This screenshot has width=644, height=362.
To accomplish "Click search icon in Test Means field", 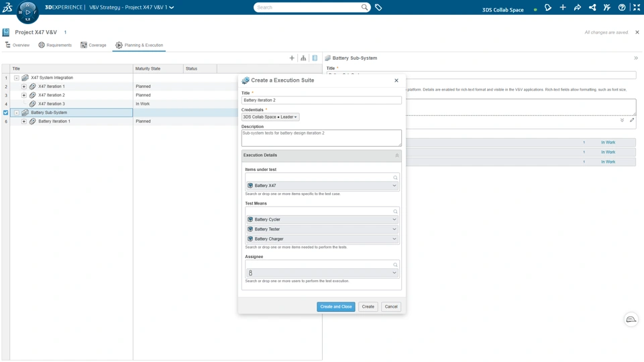I will [x=395, y=211].
